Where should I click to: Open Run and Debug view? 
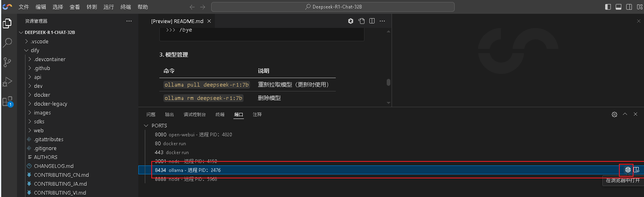point(7,81)
